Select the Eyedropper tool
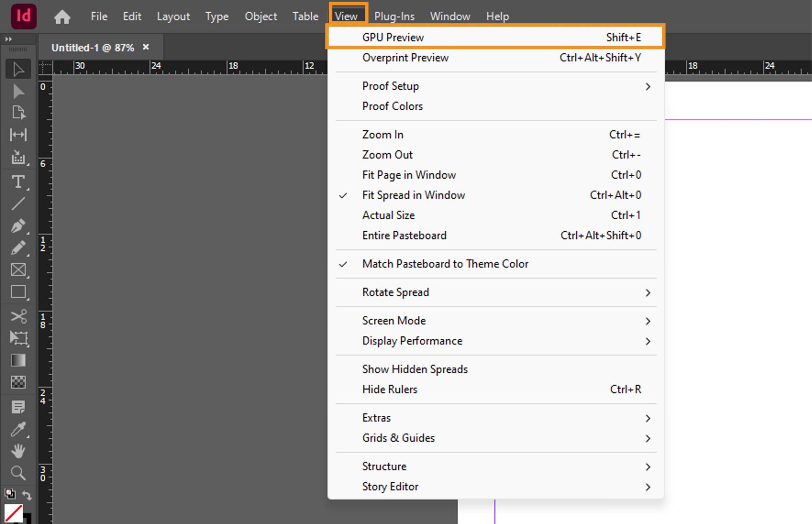Viewport: 812px width, 524px height. click(18, 429)
